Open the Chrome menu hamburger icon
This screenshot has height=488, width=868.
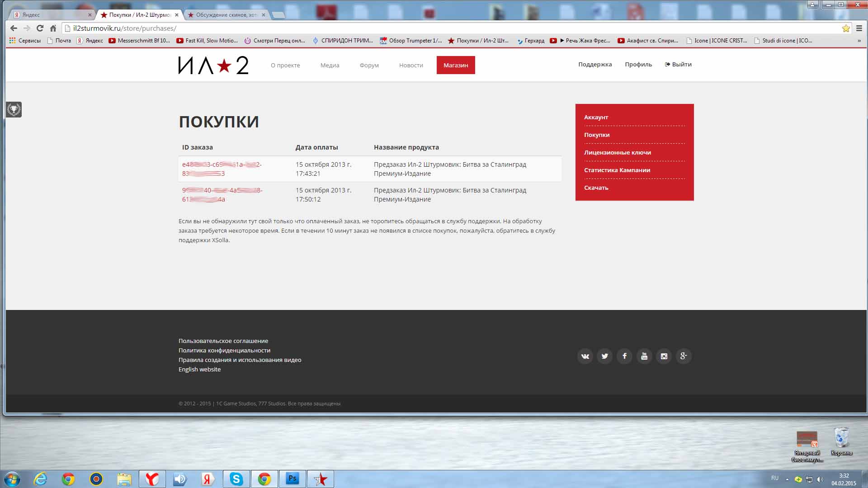pos(859,28)
